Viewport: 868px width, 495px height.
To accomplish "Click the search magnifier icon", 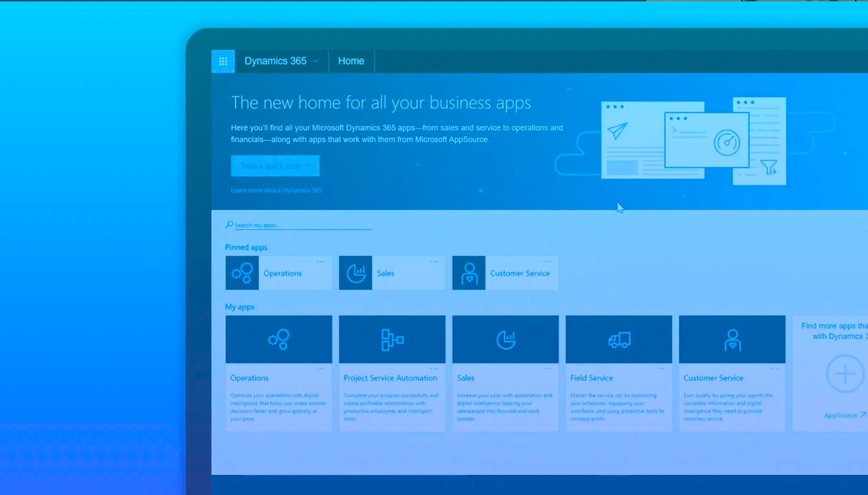I will click(x=229, y=225).
